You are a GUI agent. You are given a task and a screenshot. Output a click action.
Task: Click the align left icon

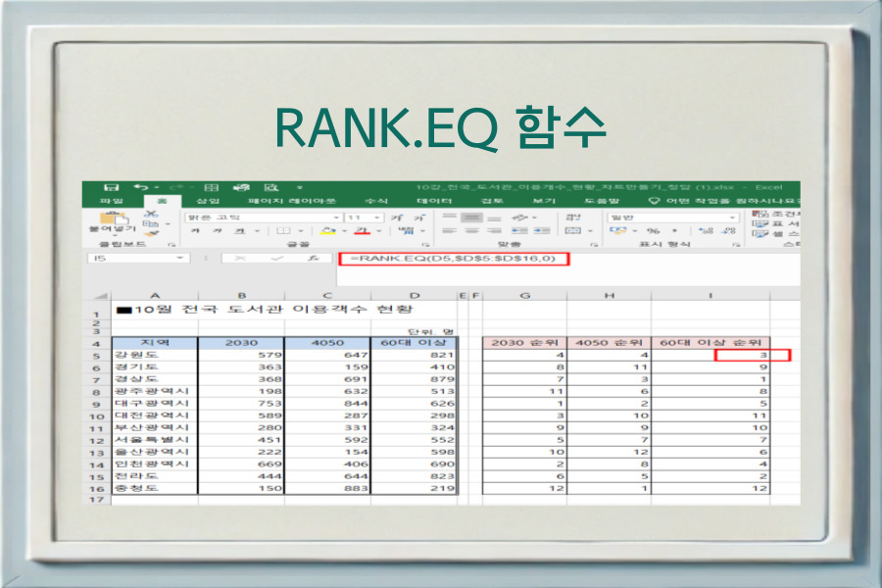(x=449, y=230)
